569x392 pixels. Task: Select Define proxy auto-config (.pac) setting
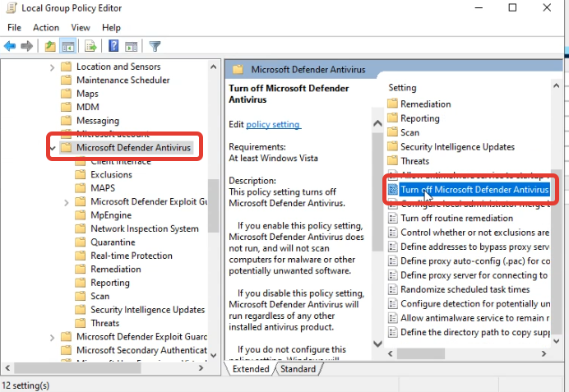point(475,261)
